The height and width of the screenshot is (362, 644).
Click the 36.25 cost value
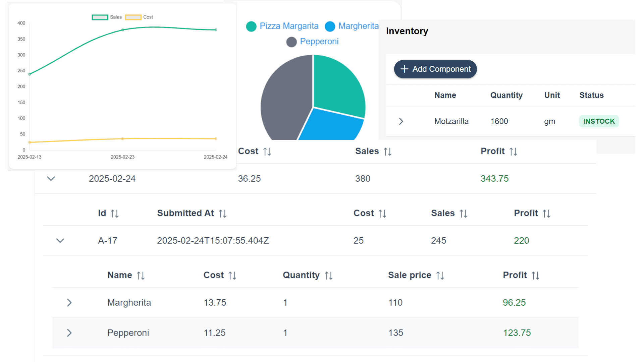point(249,179)
